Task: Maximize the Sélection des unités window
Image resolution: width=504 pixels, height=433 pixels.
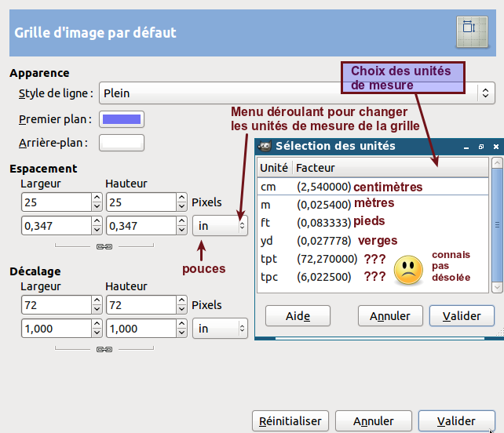Action: [x=480, y=147]
